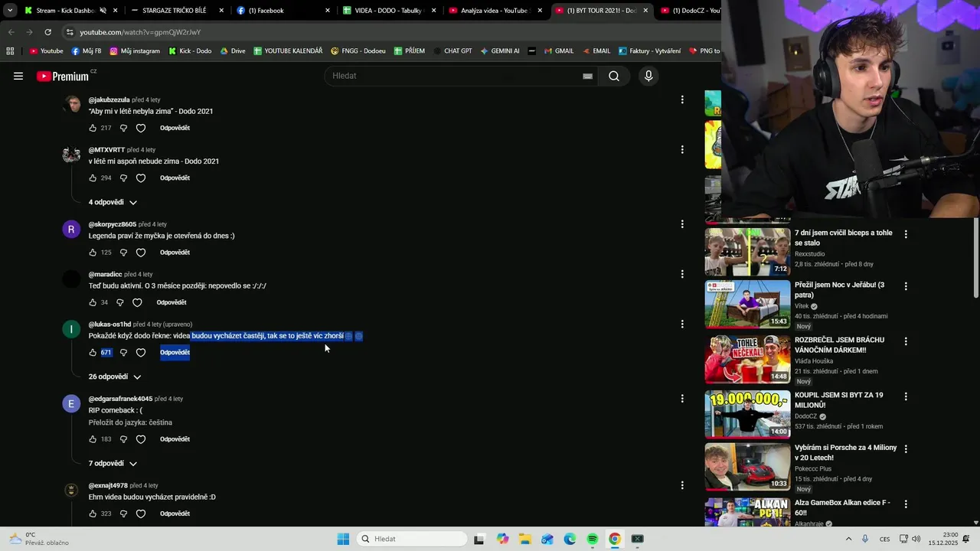Open the YouTube hamburger guide menu
Viewport: 980px width, 551px height.
(x=18, y=76)
